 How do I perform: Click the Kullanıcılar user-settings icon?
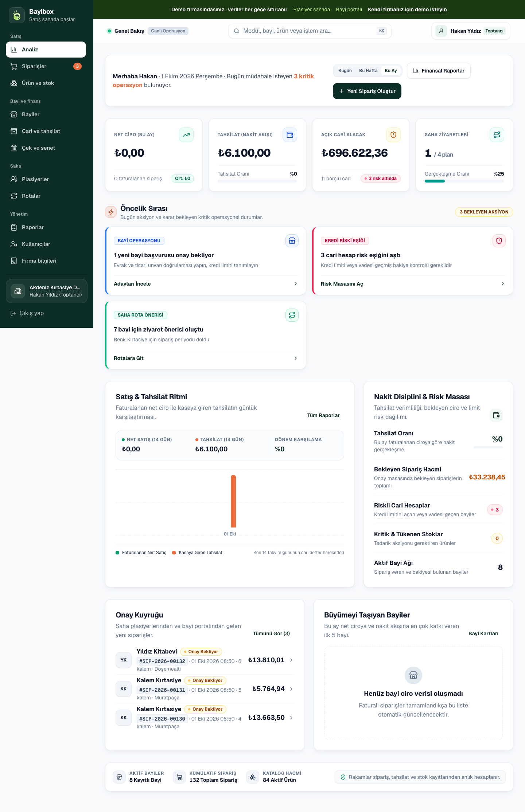(x=14, y=244)
